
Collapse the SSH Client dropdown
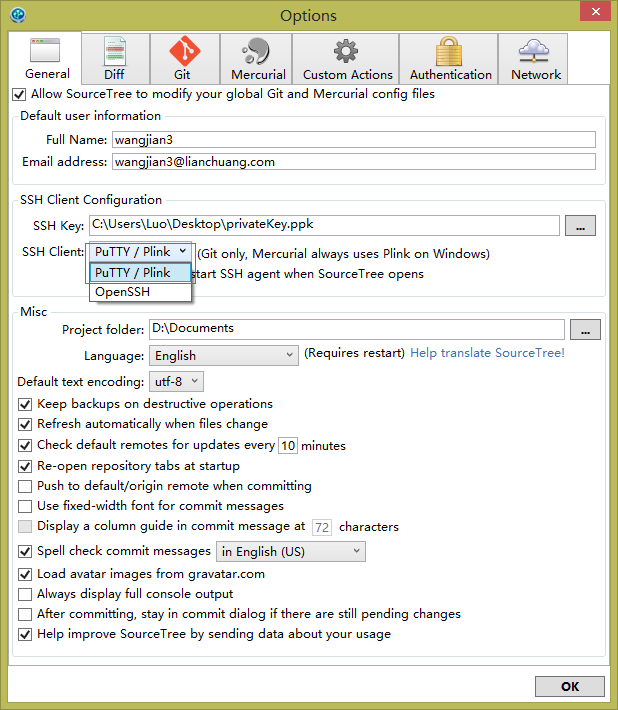(140, 252)
